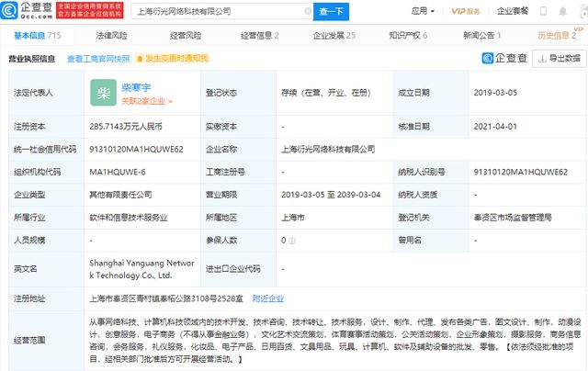Open VIP服务 link
Screen dimensions: 588x371
[x=466, y=11]
